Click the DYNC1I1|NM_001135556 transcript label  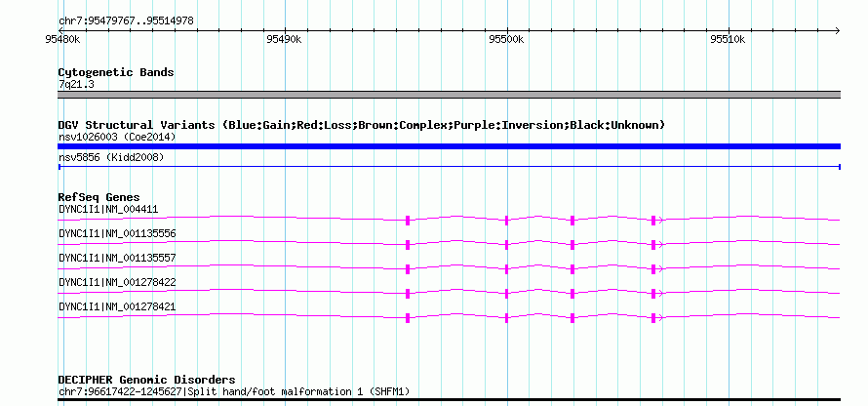click(x=117, y=233)
